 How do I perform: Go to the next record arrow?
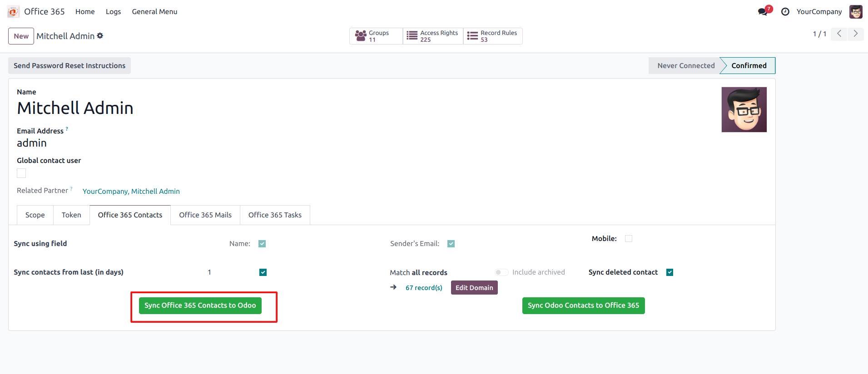[856, 34]
